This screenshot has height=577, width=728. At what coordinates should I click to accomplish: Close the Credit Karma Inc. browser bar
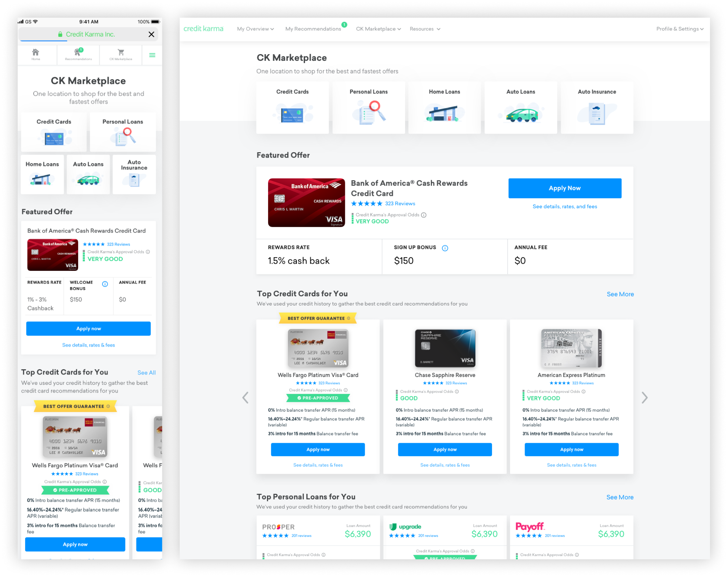coord(151,34)
